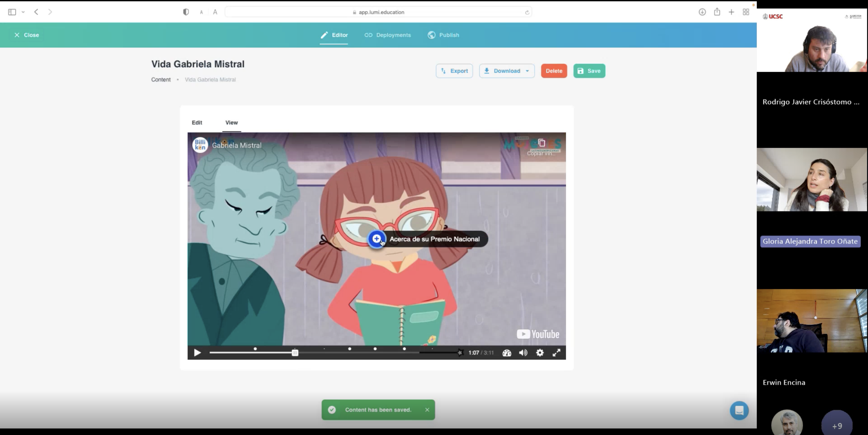Image resolution: width=868 pixels, height=435 pixels.
Task: Click the red Delete button
Action: [554, 71]
